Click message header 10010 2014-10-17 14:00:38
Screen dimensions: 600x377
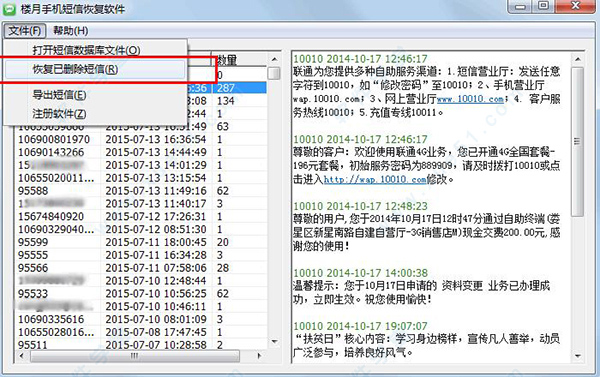point(360,273)
